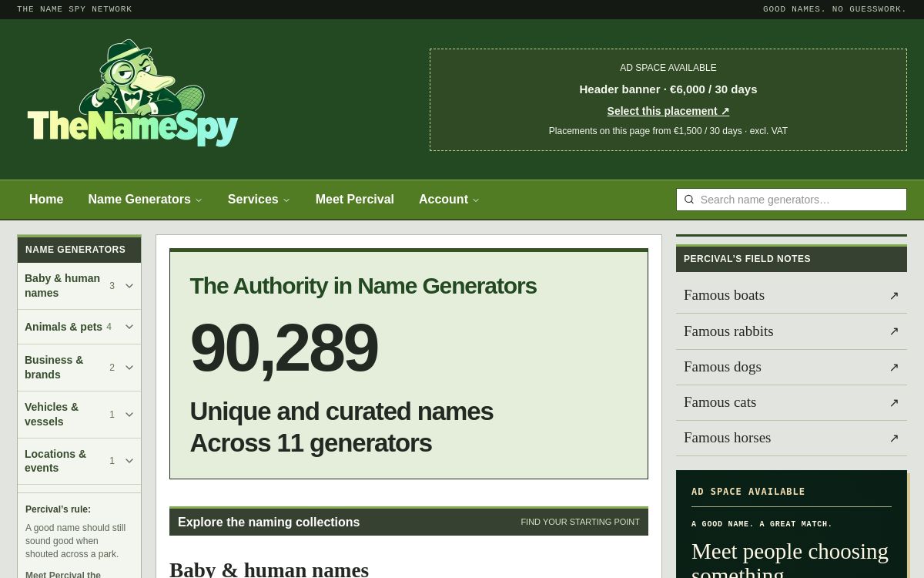This screenshot has height=578, width=924.
Task: Expand Vehicles & vessels category
Action: (x=79, y=415)
